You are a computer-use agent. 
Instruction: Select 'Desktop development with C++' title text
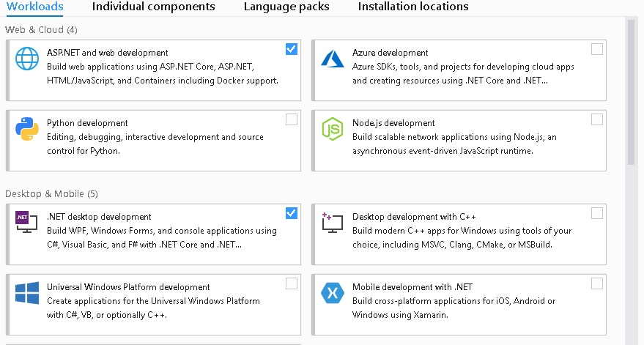[414, 217]
